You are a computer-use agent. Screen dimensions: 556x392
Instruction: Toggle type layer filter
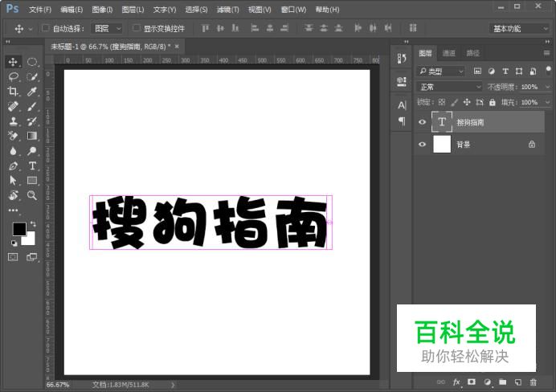pyautogui.click(x=505, y=71)
